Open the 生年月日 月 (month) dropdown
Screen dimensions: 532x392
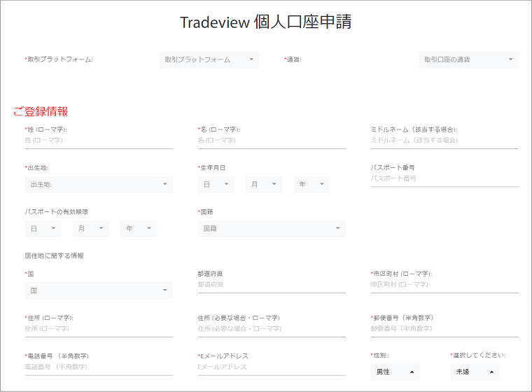coord(264,184)
